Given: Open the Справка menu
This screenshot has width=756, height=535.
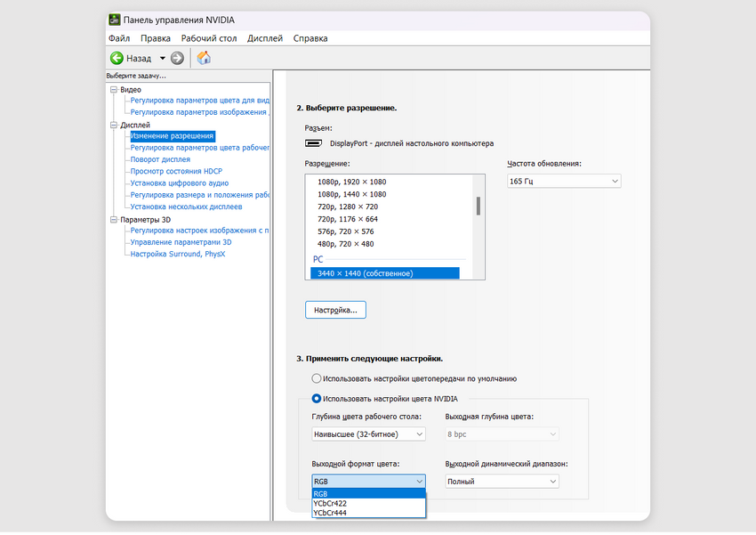Looking at the screenshot, I should (x=310, y=38).
